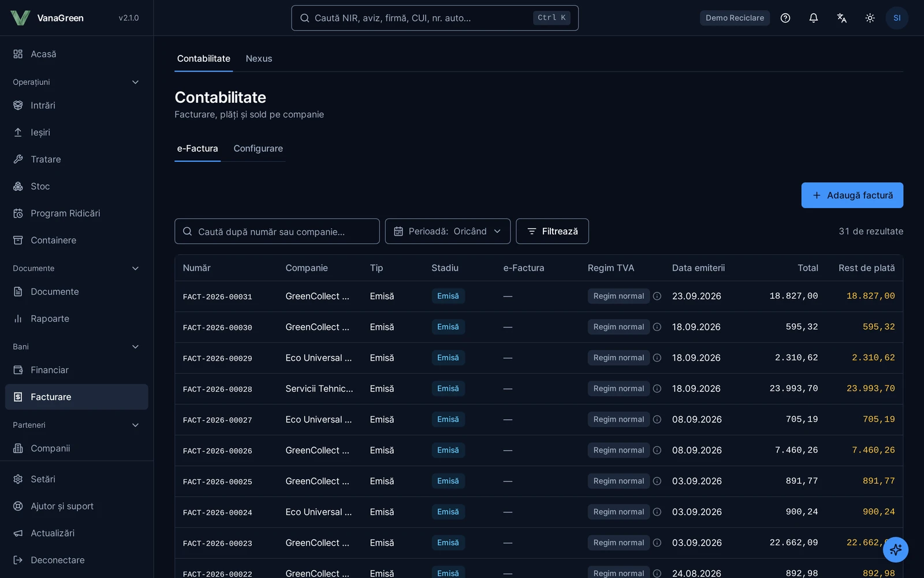
Task: Open Ieșiri sidebar item
Action: click(77, 132)
